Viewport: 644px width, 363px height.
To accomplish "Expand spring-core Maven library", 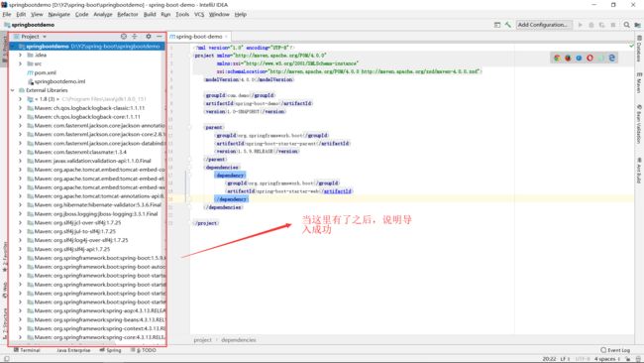I will tap(20, 337).
